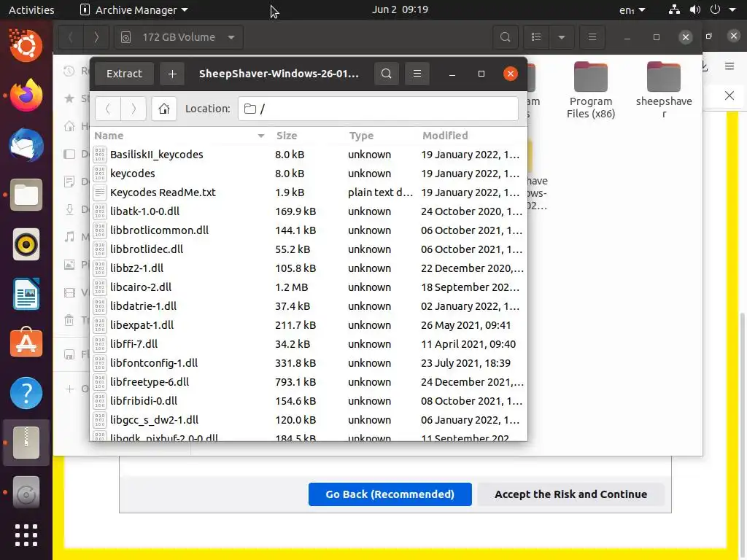Open Show Applications grid in dock
This screenshot has width=747, height=560.
[26, 535]
